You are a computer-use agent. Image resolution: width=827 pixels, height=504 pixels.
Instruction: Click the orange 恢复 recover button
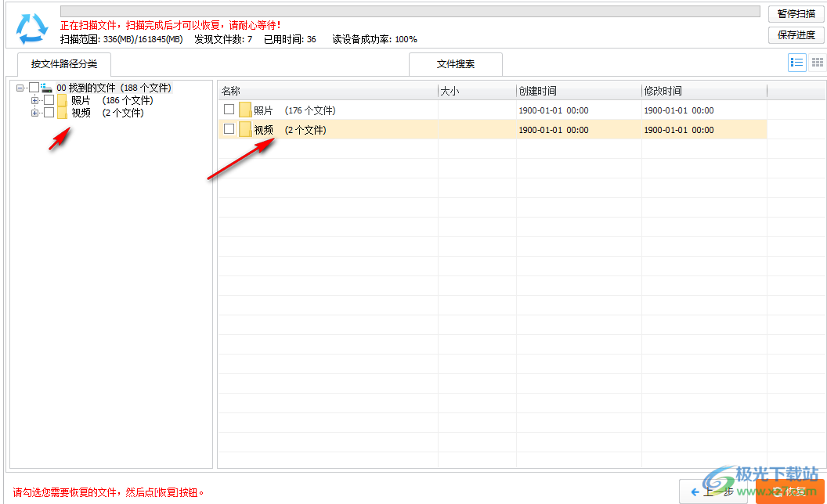[x=791, y=492]
